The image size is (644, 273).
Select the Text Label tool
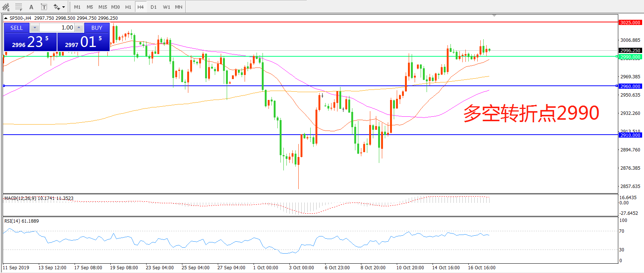coord(44,7)
